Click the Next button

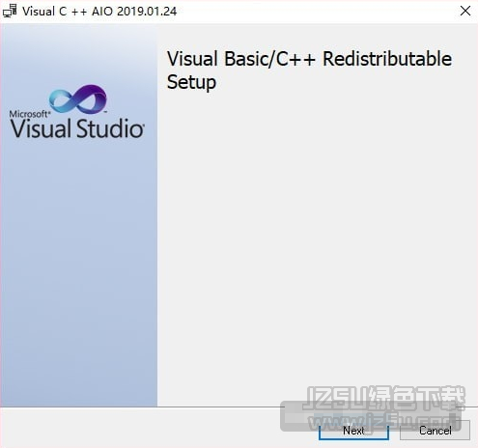[353, 431]
